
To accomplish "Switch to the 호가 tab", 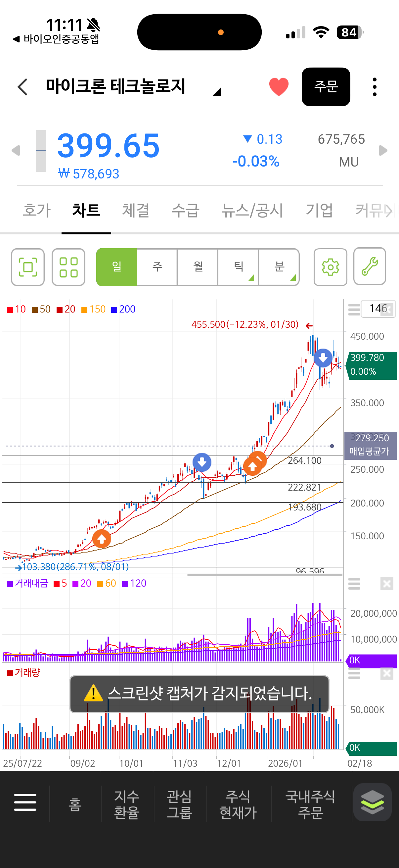I will [37, 210].
